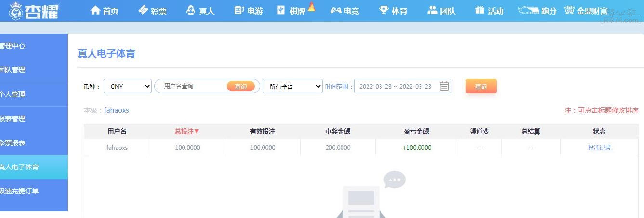Click the 注：可点击标题修改排序 note
This screenshot has height=218, width=644.
tap(602, 110)
